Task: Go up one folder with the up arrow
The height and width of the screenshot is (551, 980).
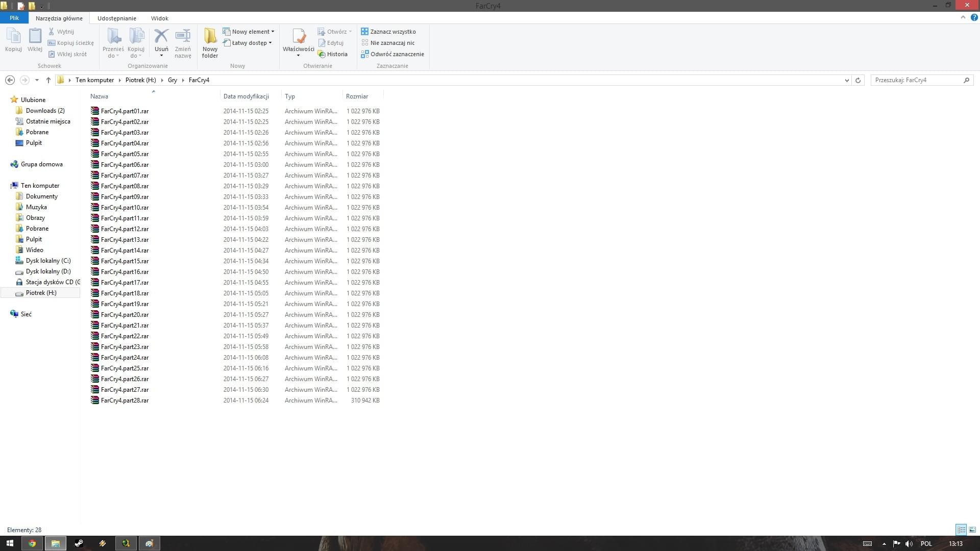Action: point(48,80)
